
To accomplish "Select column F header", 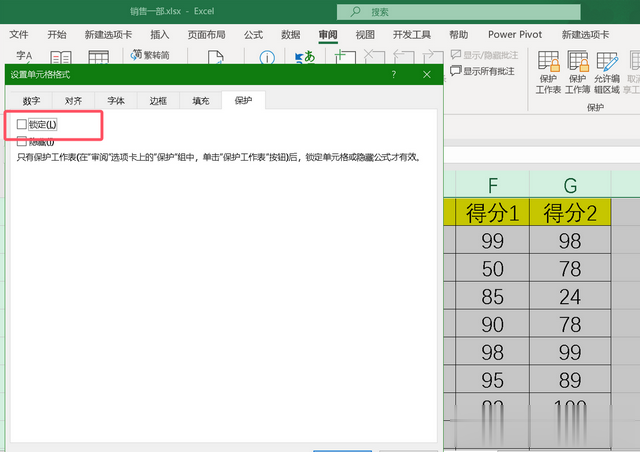I will click(493, 185).
